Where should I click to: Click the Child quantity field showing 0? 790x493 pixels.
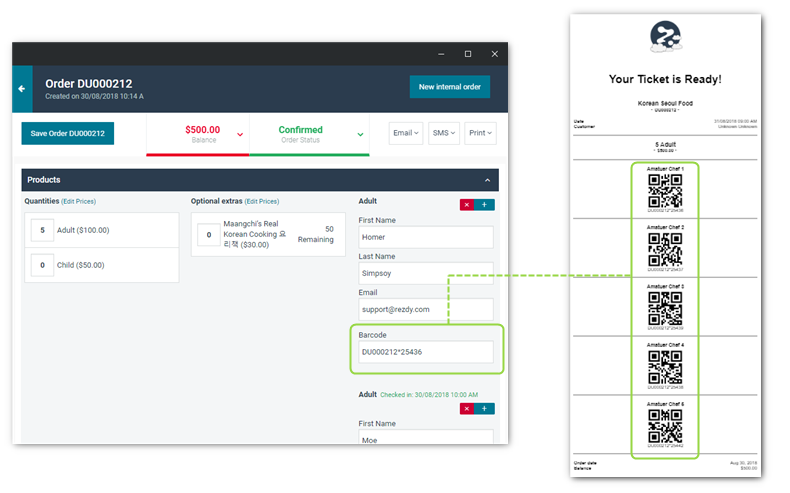pyautogui.click(x=42, y=265)
